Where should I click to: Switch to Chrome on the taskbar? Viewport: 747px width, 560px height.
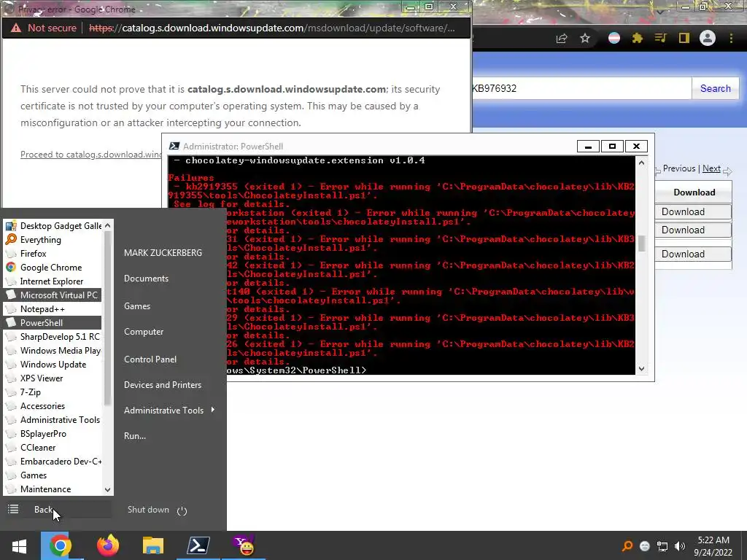point(60,545)
